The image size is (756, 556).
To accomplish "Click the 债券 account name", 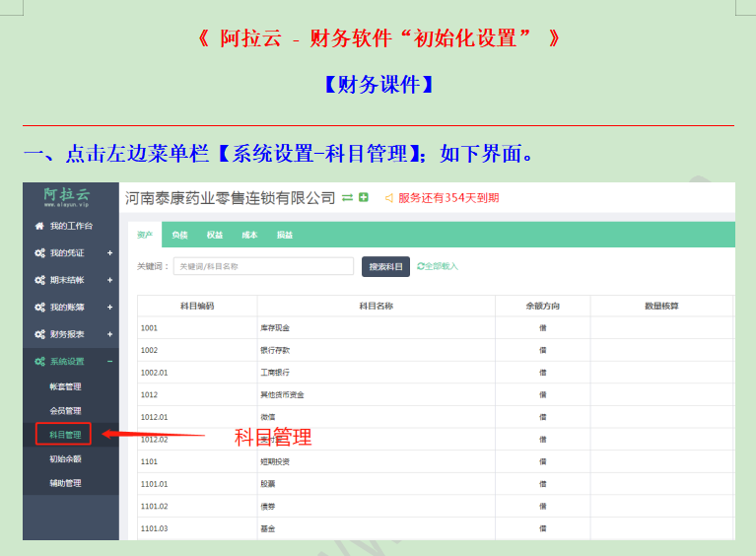I will tap(267, 506).
